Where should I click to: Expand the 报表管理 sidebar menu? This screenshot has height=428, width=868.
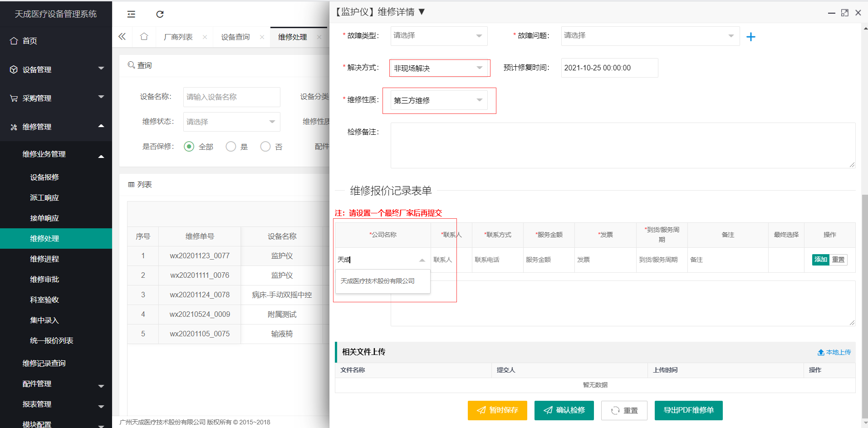[x=101, y=406]
